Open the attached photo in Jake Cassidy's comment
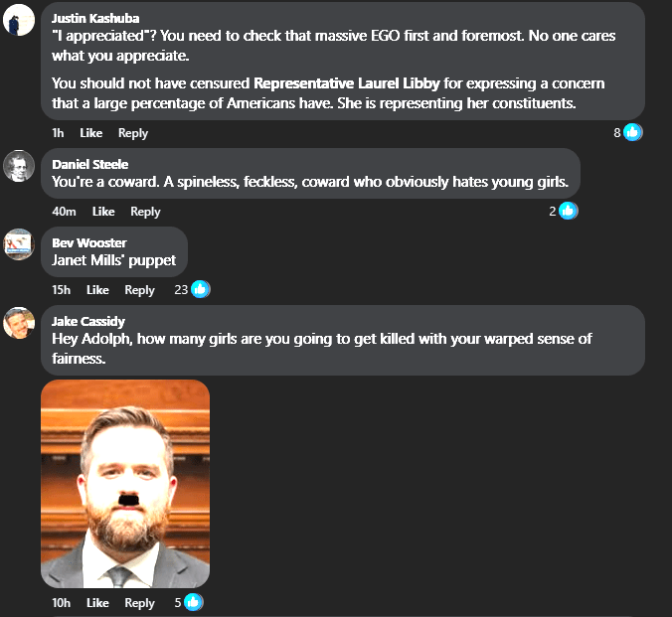The width and height of the screenshot is (672, 617). (x=125, y=483)
